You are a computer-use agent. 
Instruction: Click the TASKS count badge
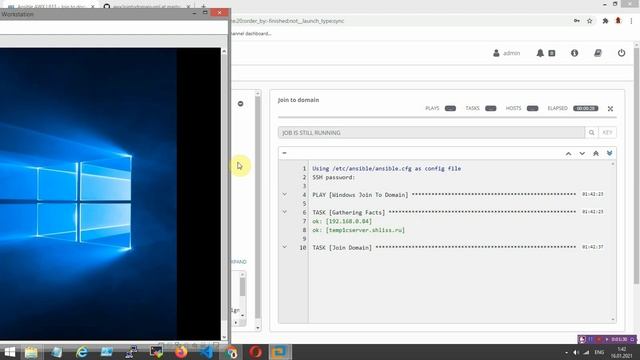(x=491, y=109)
